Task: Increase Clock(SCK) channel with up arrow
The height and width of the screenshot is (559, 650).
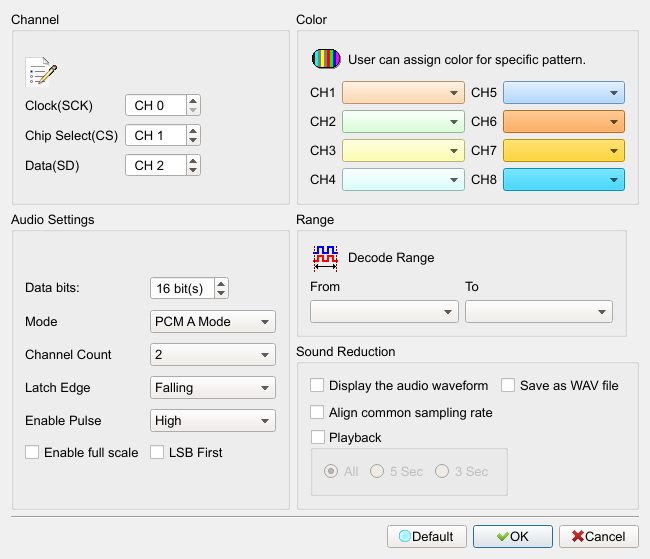Action: (193, 101)
